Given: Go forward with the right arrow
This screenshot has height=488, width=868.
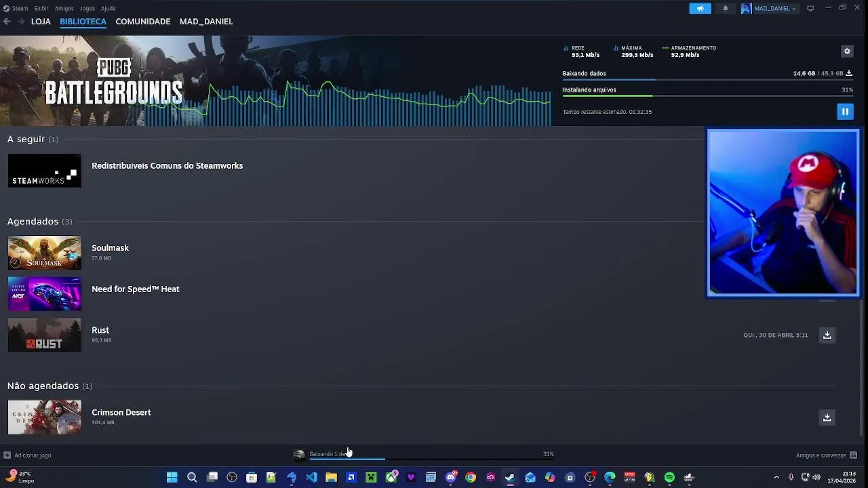Looking at the screenshot, I should [x=21, y=22].
